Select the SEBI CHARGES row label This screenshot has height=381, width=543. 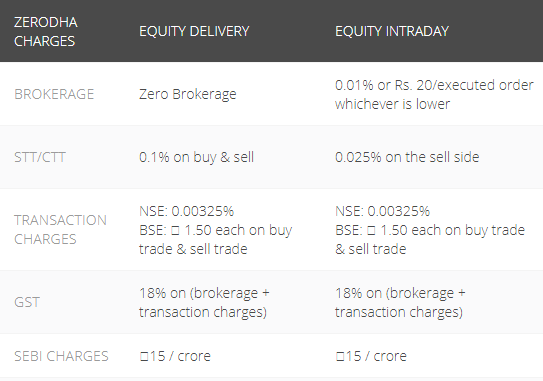pyautogui.click(x=61, y=356)
